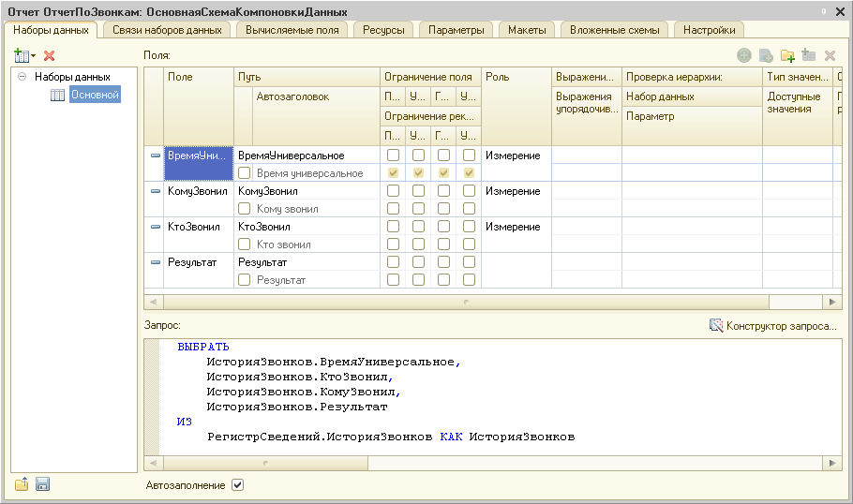Collapse the Результат field row
This screenshot has width=853, height=504.
155,262
